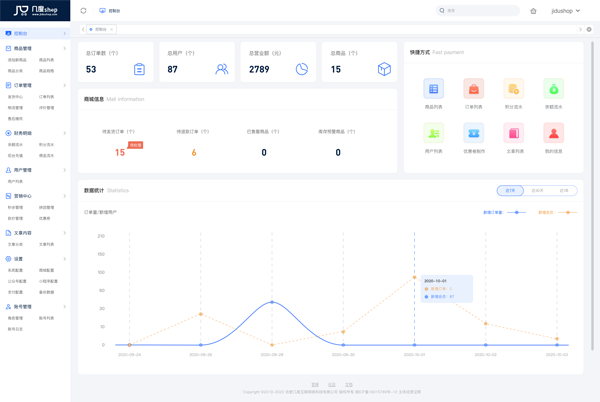
Task: Click the 2020-09-28 blue curve peak point
Action: pos(272,302)
